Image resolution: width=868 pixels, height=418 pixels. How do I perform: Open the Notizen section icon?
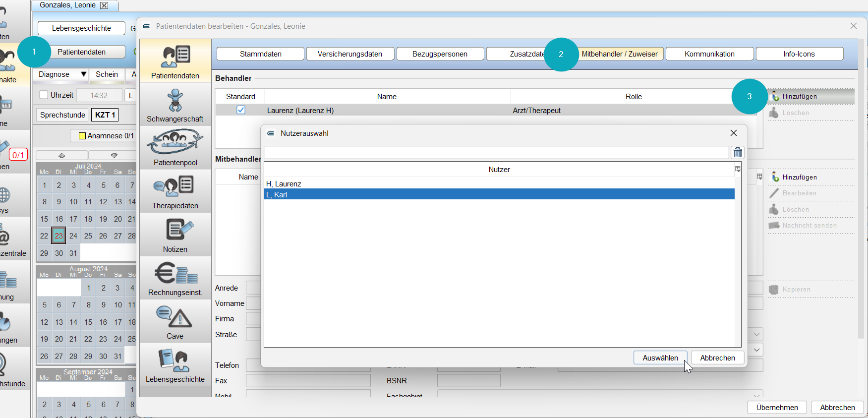coord(175,235)
